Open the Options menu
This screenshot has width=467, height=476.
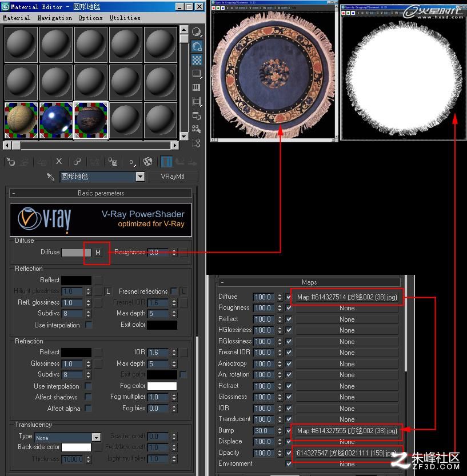(90, 18)
